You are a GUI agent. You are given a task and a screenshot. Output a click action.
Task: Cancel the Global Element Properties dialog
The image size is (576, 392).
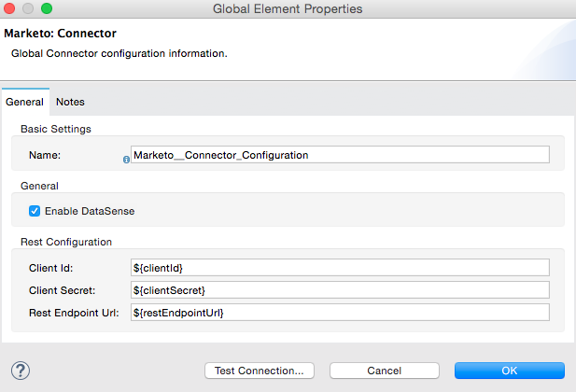pyautogui.click(x=385, y=371)
